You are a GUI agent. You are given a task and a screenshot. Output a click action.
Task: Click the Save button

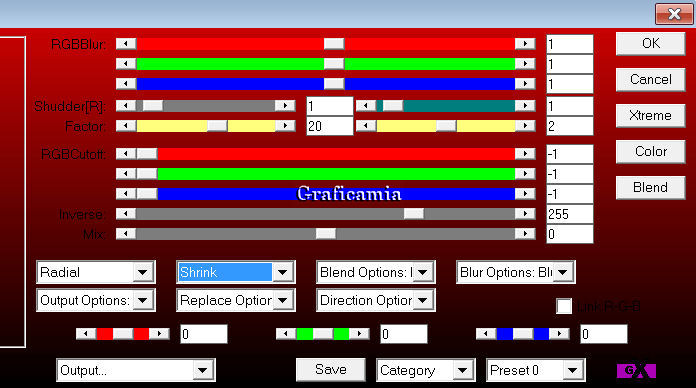tap(331, 369)
